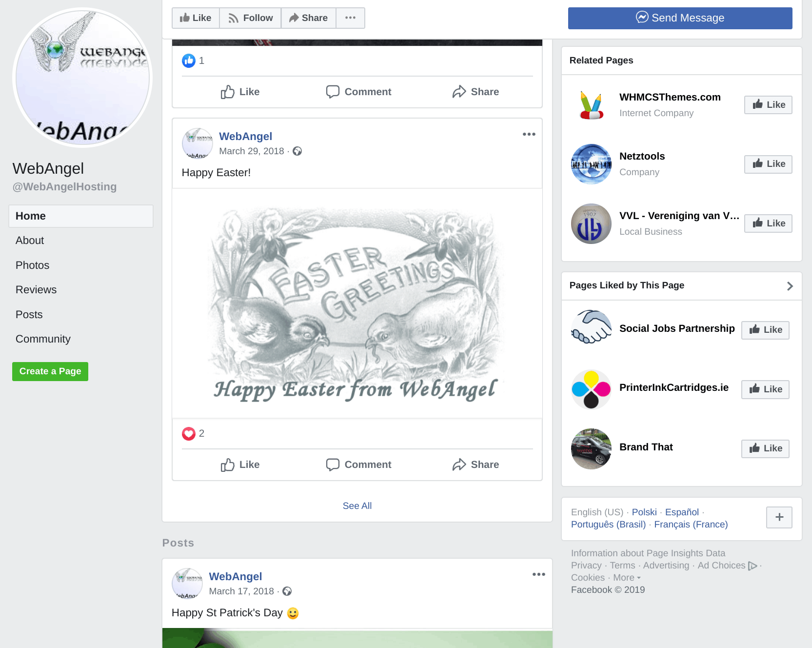Image resolution: width=812 pixels, height=648 pixels.
Task: Open VVL page logo
Action: point(591,223)
